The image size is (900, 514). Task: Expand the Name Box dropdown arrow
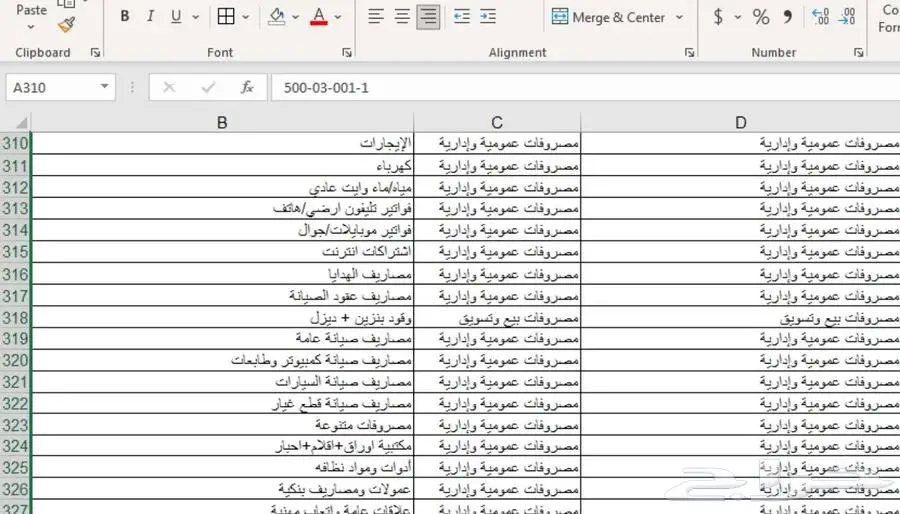[x=104, y=87]
